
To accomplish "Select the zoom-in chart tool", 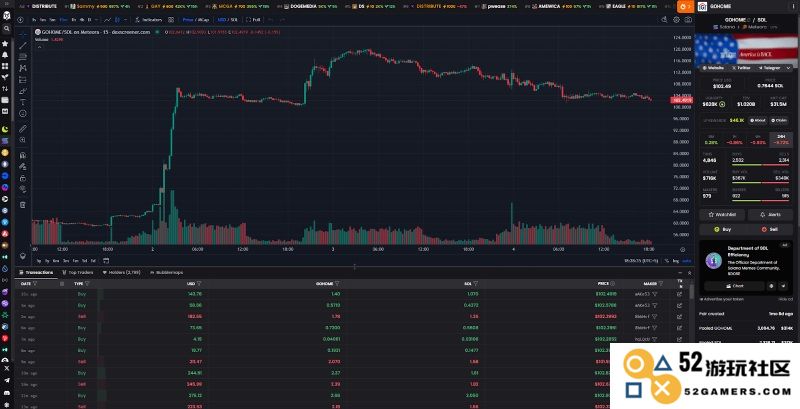I will (x=23, y=140).
